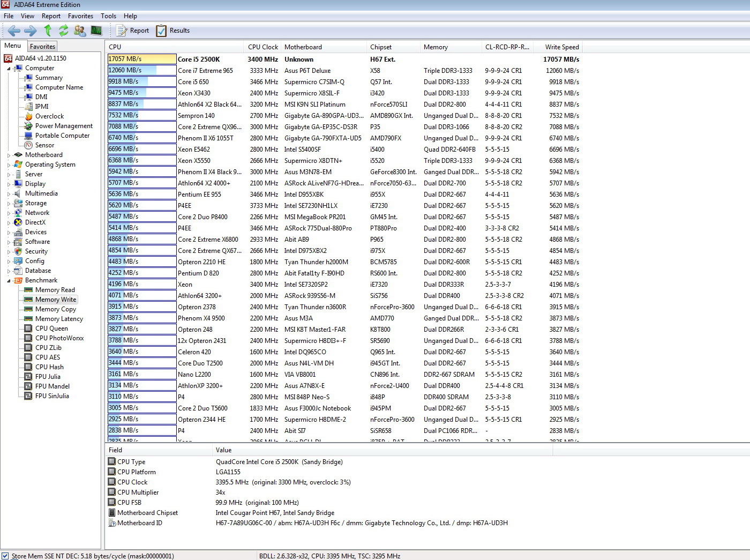
Task: Select the Core i7 Extreme 965 row
Action: [x=343, y=71]
